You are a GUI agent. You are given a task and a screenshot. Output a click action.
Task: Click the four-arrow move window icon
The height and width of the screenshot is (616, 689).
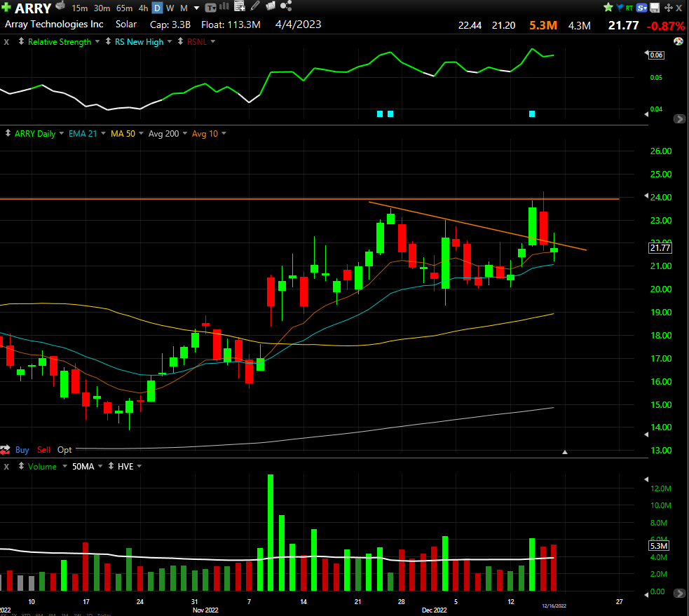click(669, 8)
